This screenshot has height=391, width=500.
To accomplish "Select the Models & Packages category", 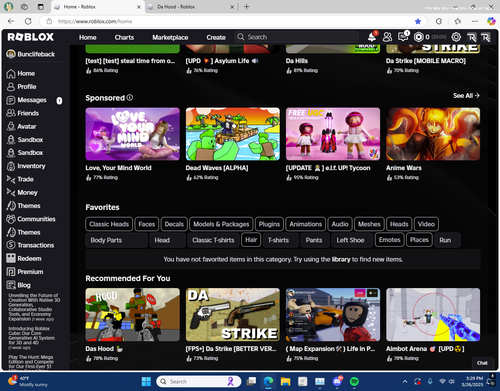I will (x=221, y=224).
